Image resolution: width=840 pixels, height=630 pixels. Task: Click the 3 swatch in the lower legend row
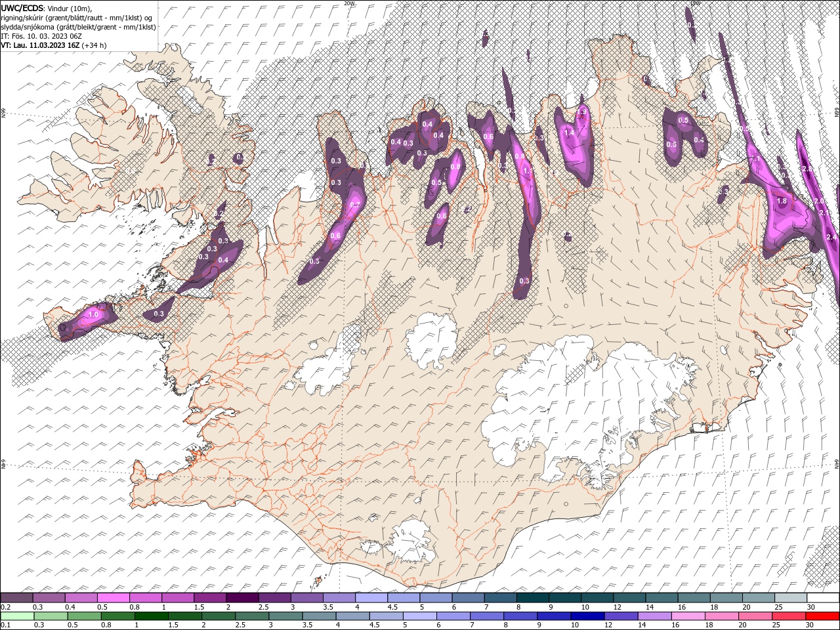285,616
